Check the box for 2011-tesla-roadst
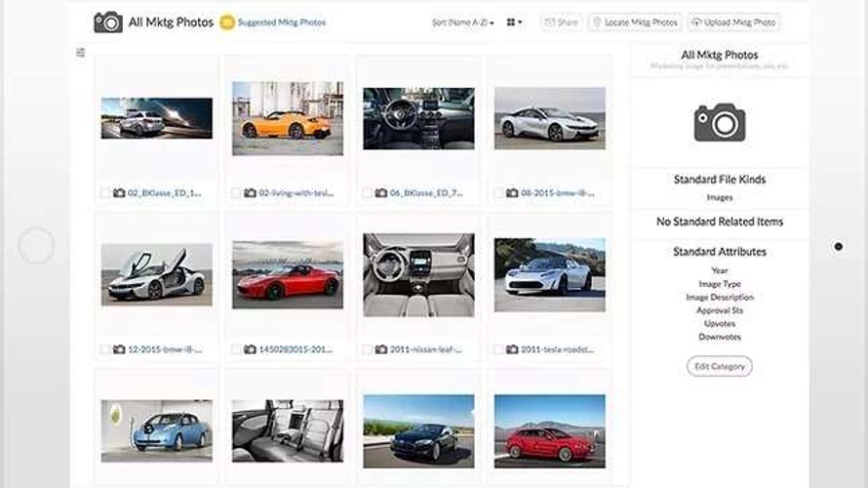Viewport: 868px width, 488px height. [x=498, y=349]
